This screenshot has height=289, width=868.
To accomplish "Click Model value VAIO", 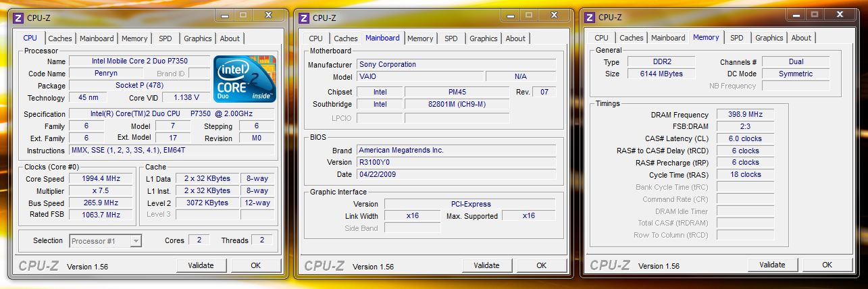I will [x=419, y=76].
